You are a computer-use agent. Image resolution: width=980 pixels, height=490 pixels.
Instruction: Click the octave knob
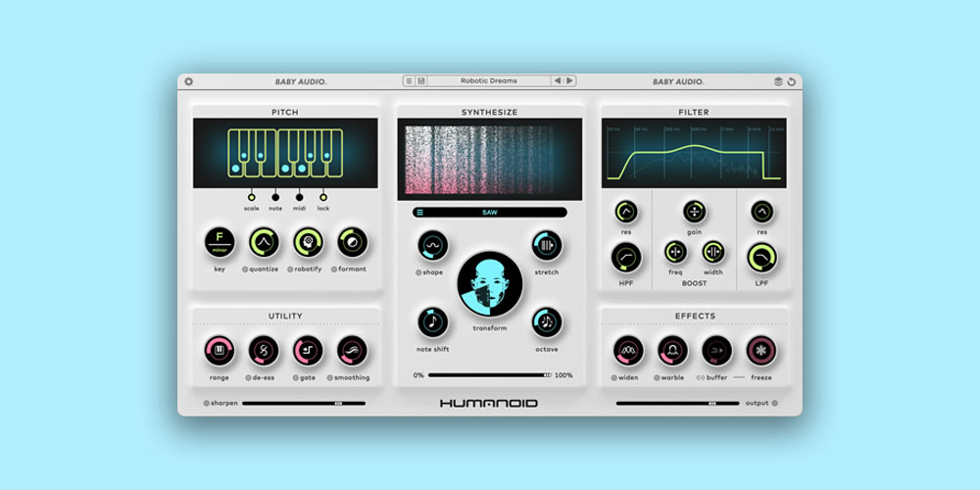547,321
